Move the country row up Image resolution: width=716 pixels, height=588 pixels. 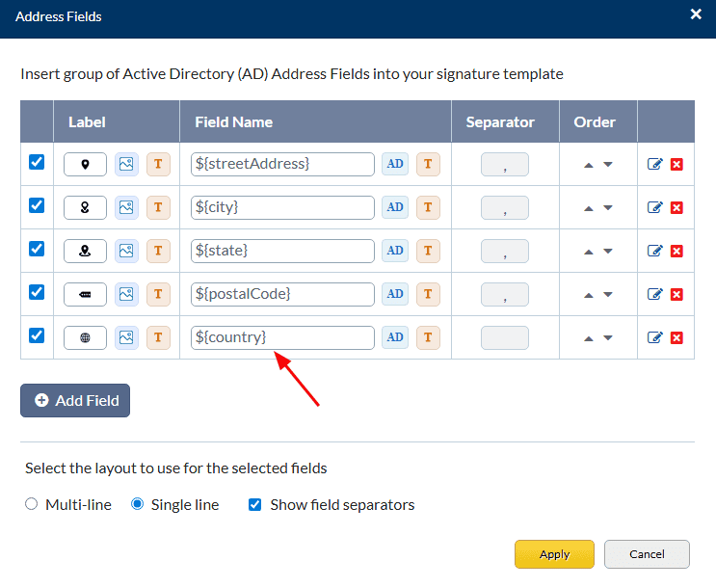589,338
